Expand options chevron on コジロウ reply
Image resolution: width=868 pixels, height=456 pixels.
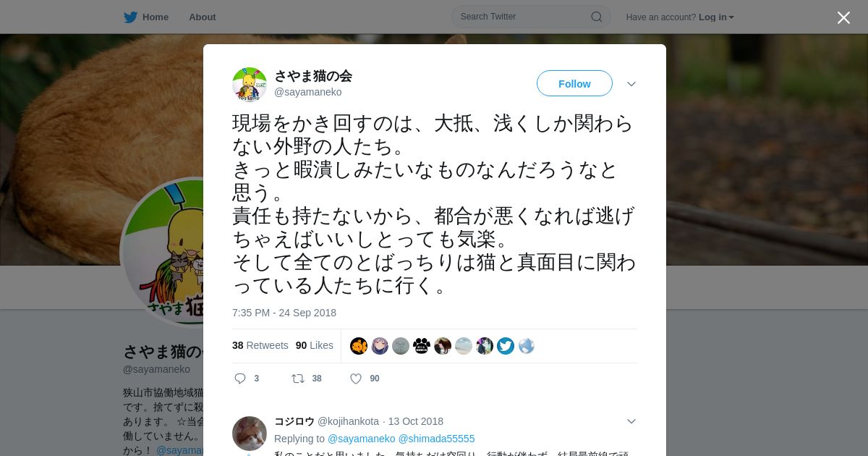[631, 421]
